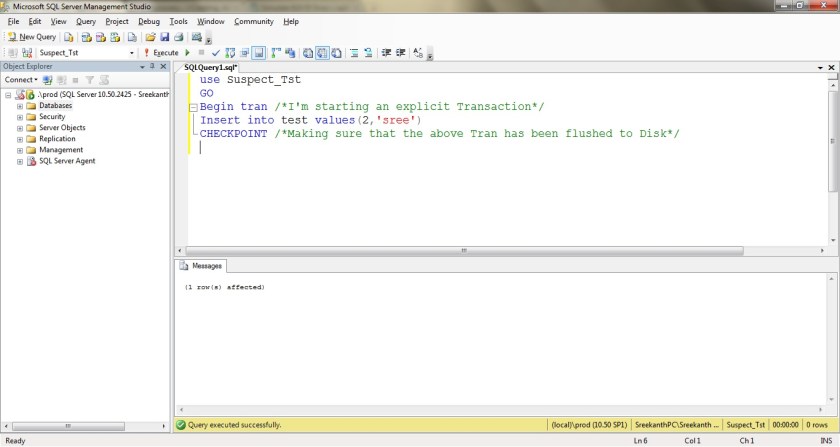Open the Suspect_Tst database dropdown
Screen dimensions: 840x447
[131, 52]
